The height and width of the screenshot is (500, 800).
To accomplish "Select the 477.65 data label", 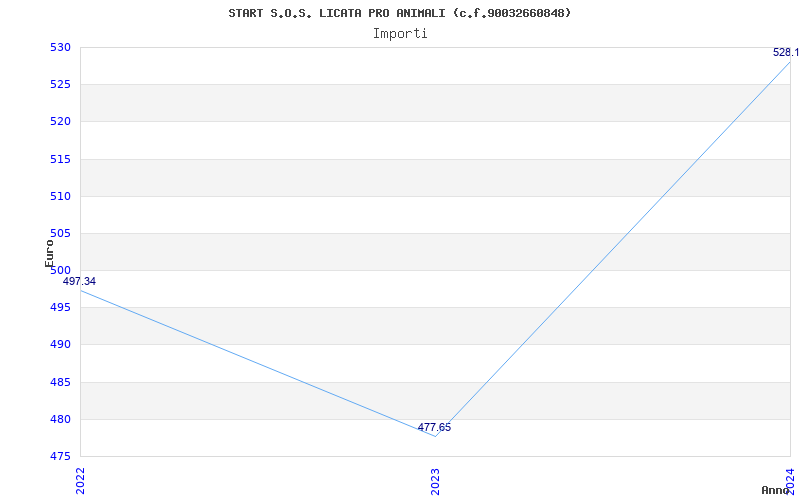I will (x=434, y=428).
